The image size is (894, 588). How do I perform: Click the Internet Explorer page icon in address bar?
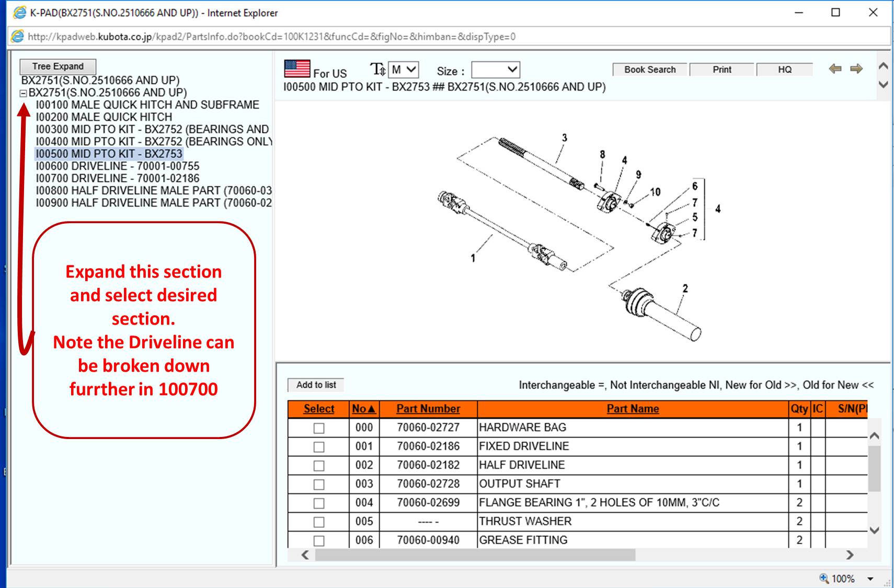coord(17,36)
